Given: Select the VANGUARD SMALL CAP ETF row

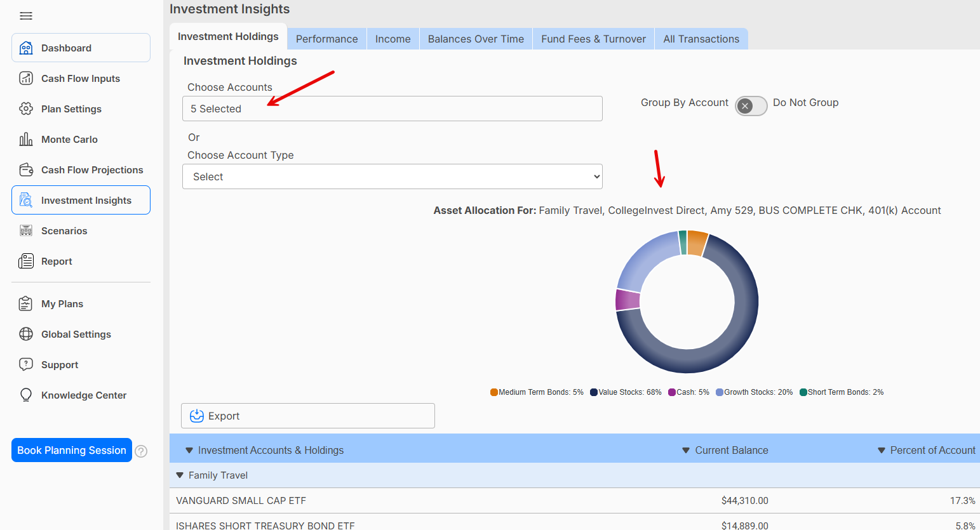Looking at the screenshot, I should [x=575, y=501].
